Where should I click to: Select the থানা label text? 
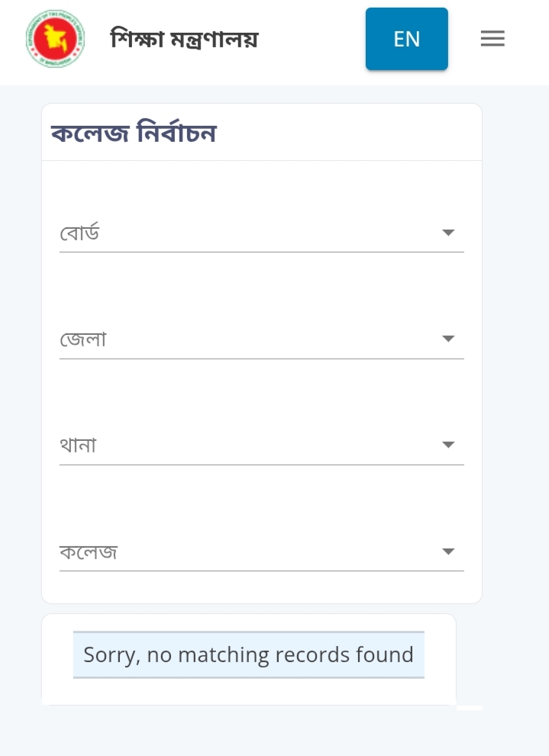78,445
